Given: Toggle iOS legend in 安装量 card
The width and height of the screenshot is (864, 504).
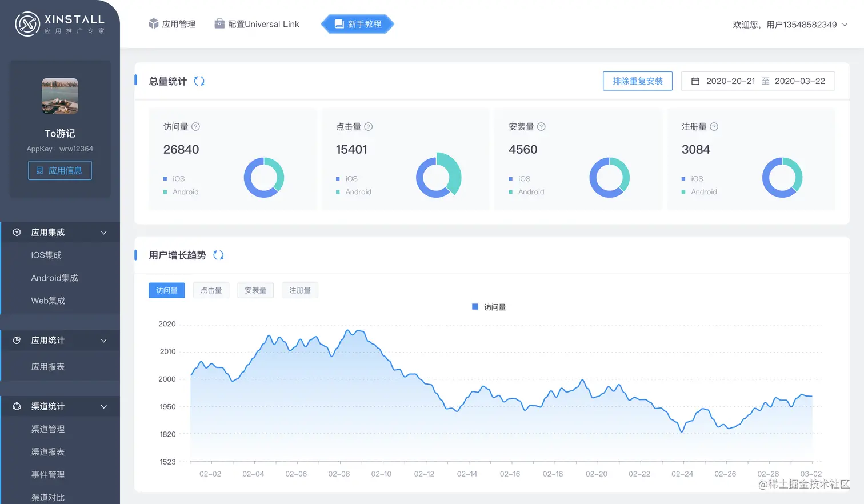Looking at the screenshot, I should tap(519, 179).
